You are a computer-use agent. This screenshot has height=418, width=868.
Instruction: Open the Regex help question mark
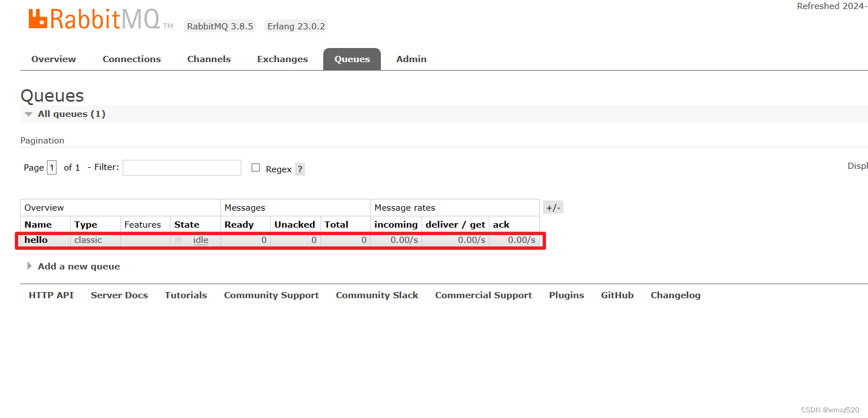[300, 169]
